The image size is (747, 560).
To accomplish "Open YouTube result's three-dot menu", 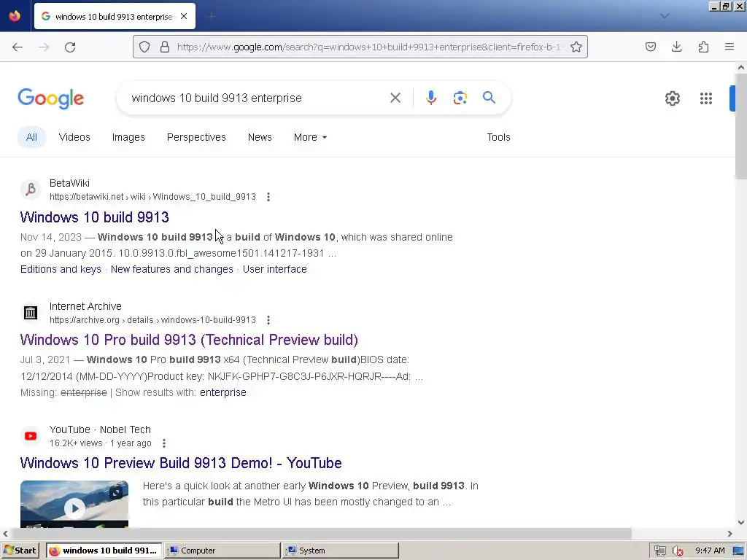I will pyautogui.click(x=164, y=443).
